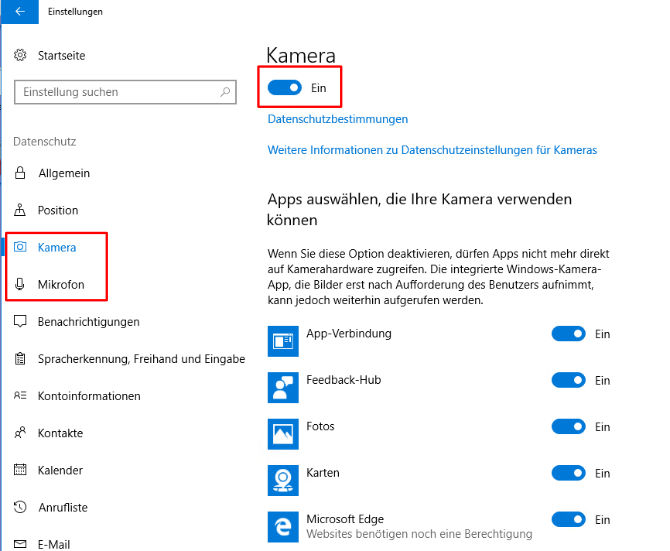
Task: Click the Fotos app icon
Action: coord(283,433)
